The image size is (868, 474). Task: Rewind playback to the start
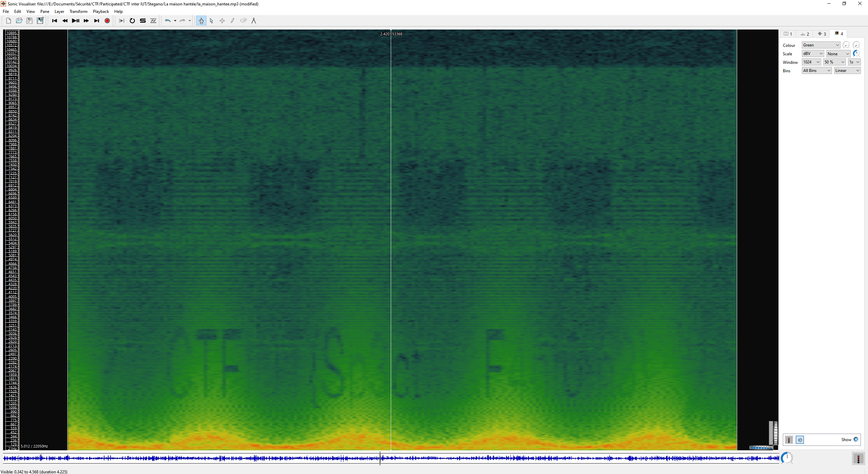pos(54,21)
